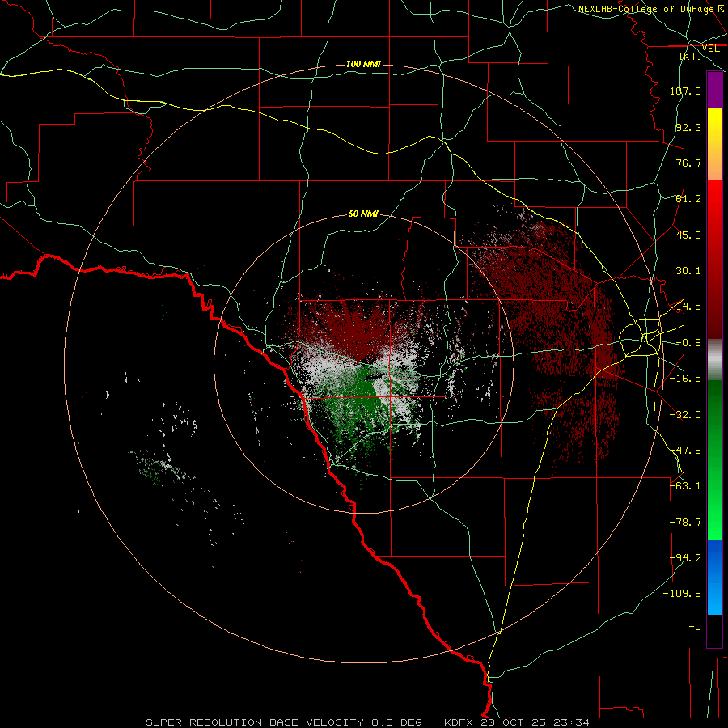Click the 92.3 velocity scale value
728x728 pixels.
click(688, 127)
